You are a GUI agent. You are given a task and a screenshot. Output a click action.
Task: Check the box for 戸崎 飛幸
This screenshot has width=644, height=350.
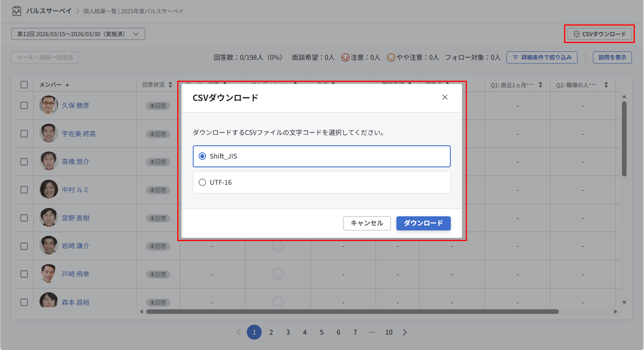[x=24, y=274]
